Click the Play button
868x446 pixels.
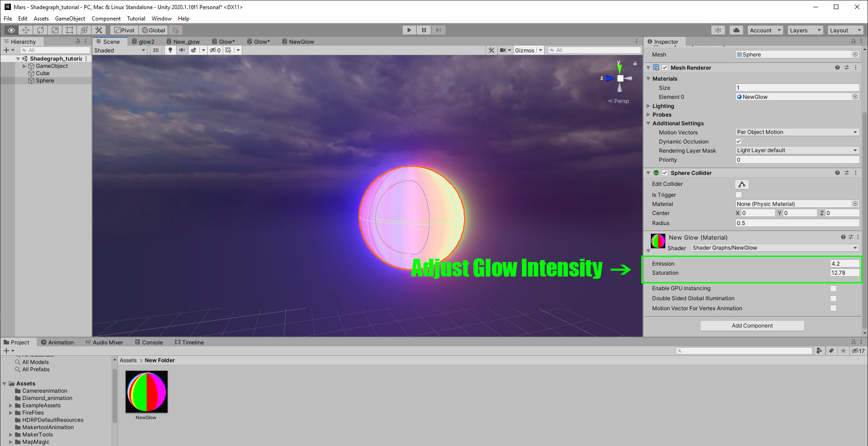coord(409,30)
